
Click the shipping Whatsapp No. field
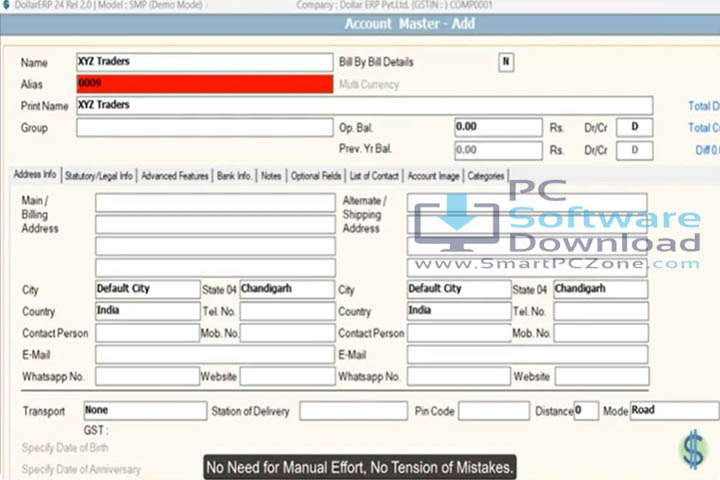click(x=459, y=376)
